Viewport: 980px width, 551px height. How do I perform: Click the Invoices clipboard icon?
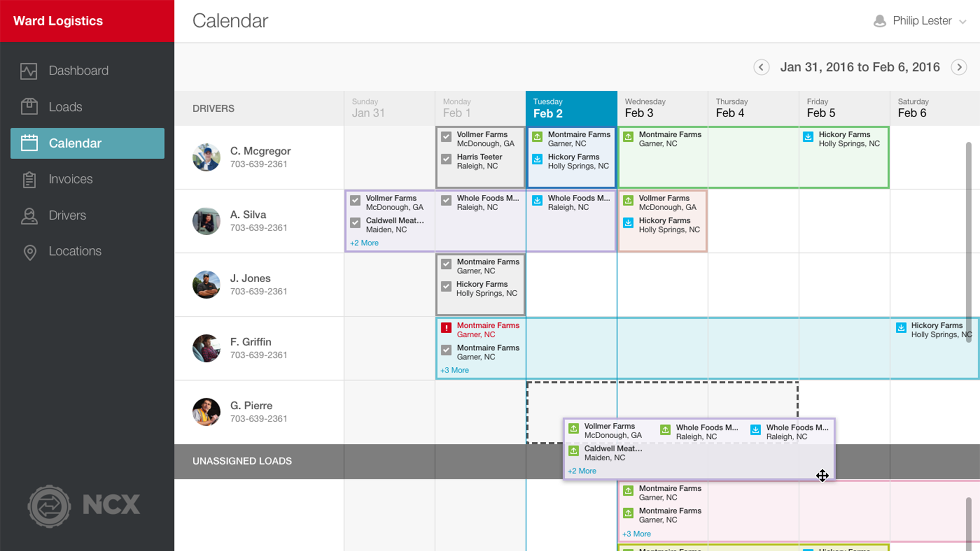29,180
